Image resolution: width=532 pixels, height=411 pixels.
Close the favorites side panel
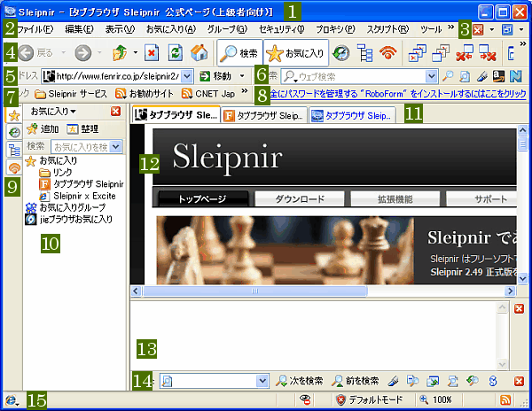point(116,111)
